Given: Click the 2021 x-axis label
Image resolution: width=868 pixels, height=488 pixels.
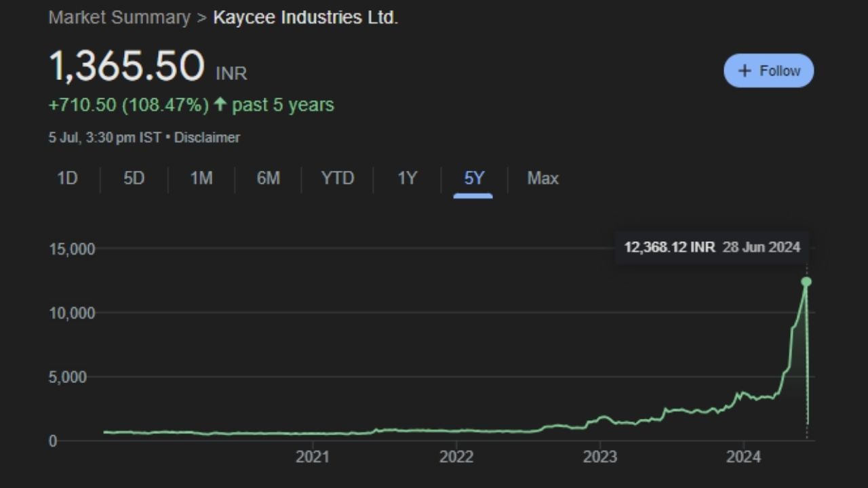Looking at the screenshot, I should (x=312, y=457).
